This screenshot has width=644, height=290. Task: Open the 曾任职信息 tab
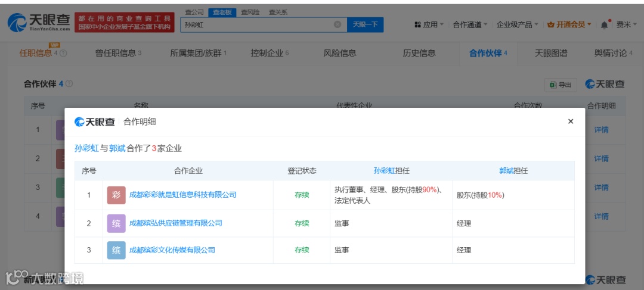click(118, 53)
